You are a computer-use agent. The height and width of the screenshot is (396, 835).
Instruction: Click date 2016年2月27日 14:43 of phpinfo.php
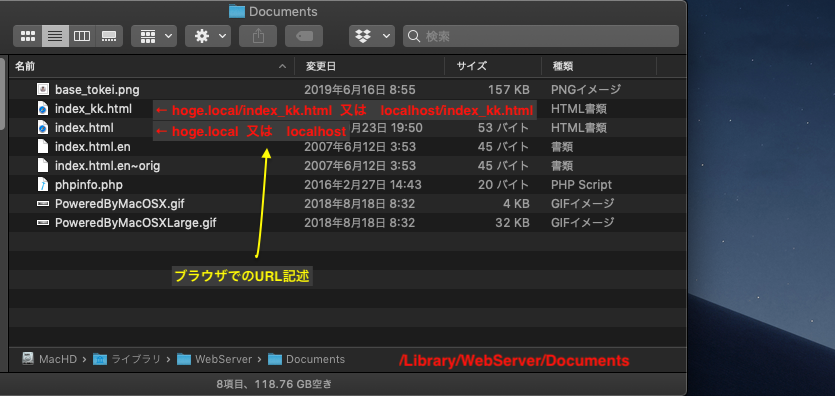coord(363,185)
